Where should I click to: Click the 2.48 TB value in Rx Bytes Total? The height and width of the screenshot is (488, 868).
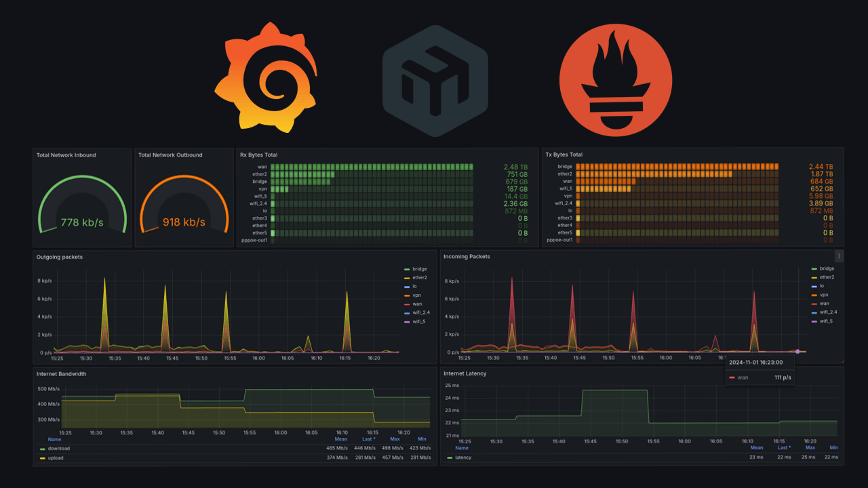coord(515,167)
